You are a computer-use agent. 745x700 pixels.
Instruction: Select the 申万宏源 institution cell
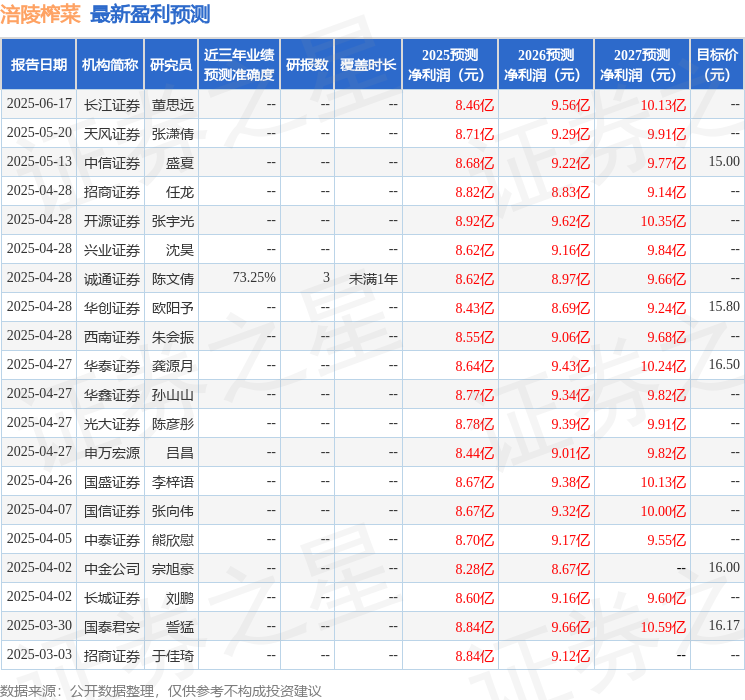[112, 453]
